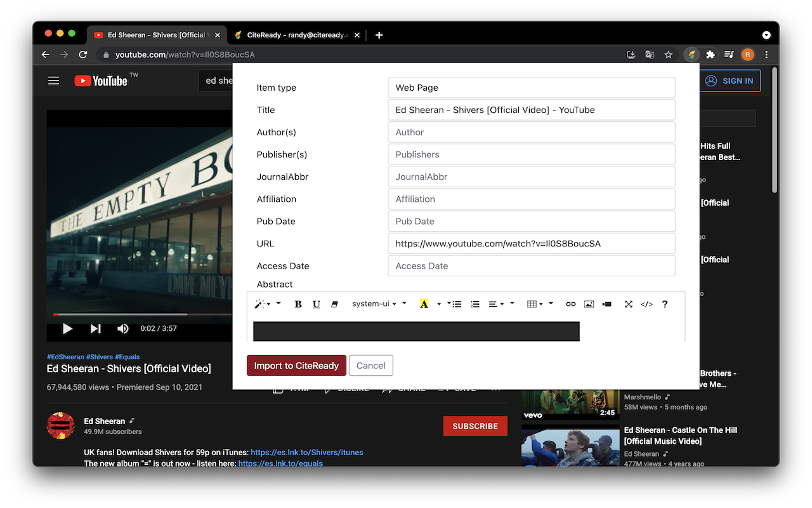Open the es.lnk.to/Shivers/itunes link

(307, 453)
